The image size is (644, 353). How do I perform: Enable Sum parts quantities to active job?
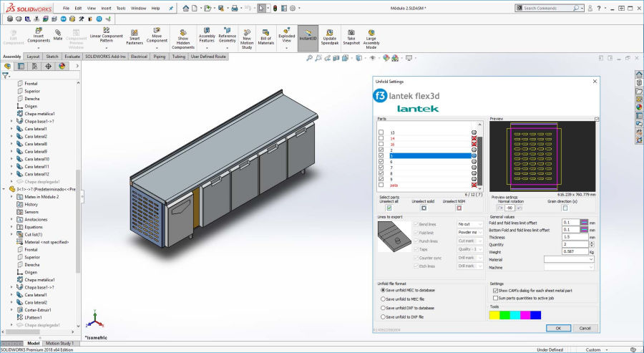[x=494, y=298]
